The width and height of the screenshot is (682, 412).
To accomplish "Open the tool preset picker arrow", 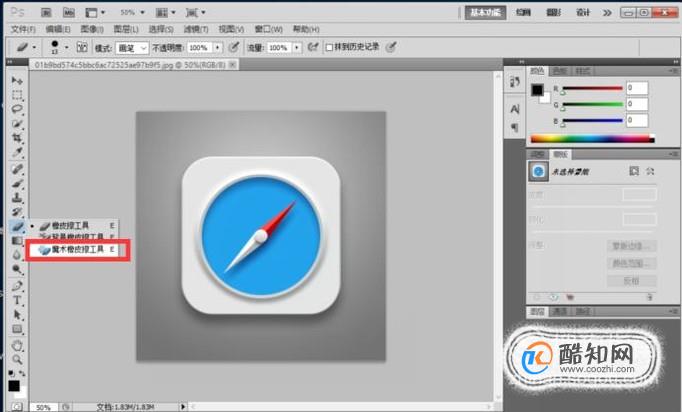I will [x=34, y=47].
